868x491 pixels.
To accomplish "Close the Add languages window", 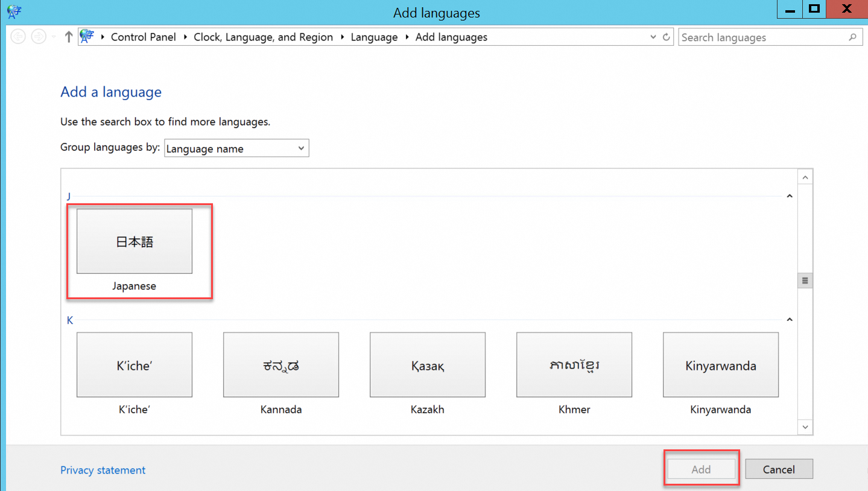I will click(x=847, y=8).
